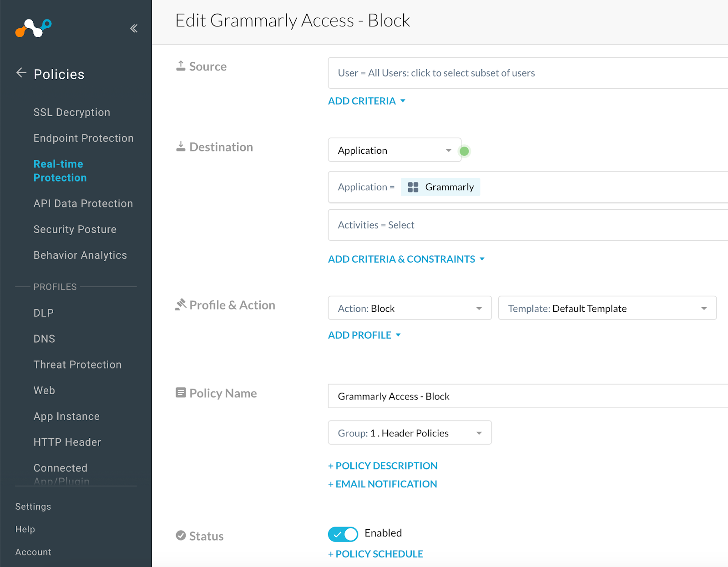Select Real-time Protection in sidebar
The image size is (728, 567).
tap(60, 171)
